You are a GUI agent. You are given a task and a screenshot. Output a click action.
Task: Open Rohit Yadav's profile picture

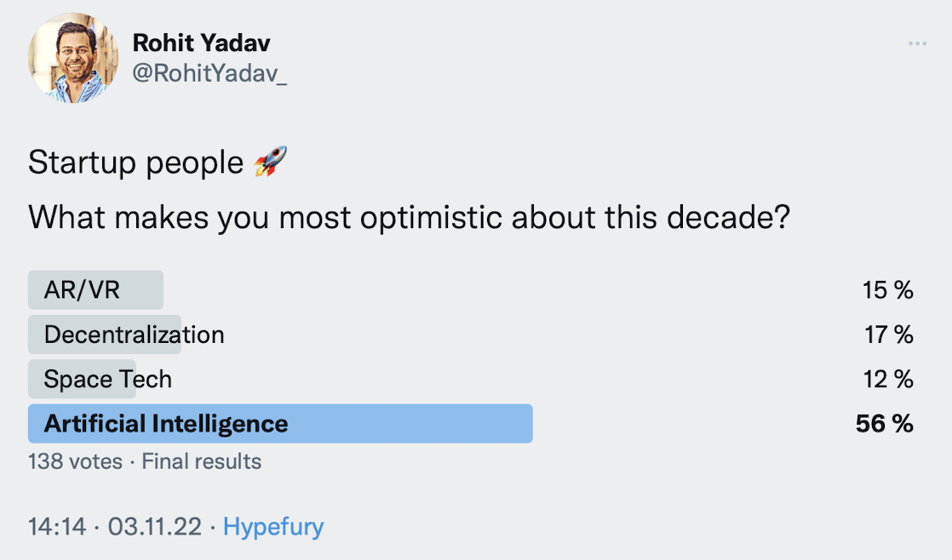point(73,58)
